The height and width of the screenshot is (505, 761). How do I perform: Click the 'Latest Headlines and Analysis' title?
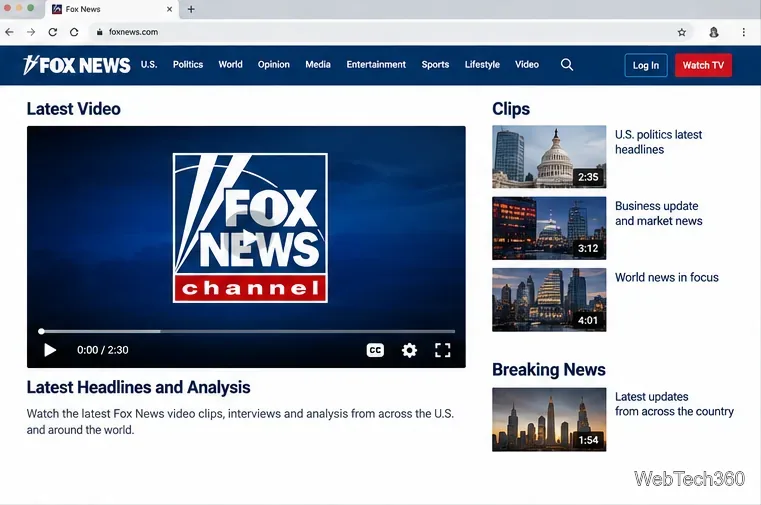click(138, 387)
